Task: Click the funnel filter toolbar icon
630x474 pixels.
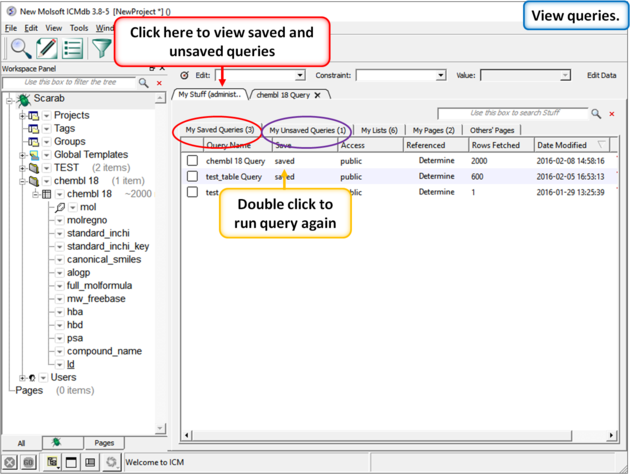Action: pyautogui.click(x=102, y=47)
